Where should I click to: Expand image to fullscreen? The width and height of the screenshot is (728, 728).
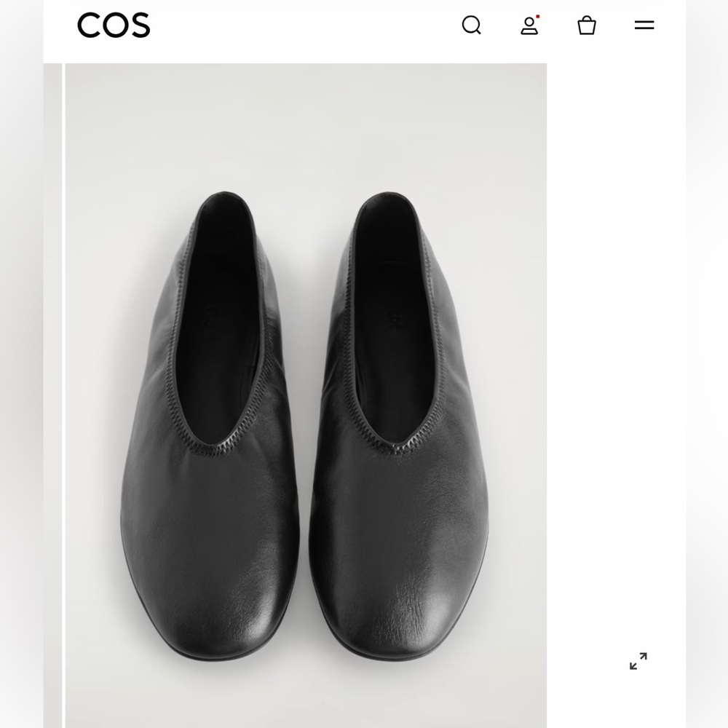pos(638,661)
